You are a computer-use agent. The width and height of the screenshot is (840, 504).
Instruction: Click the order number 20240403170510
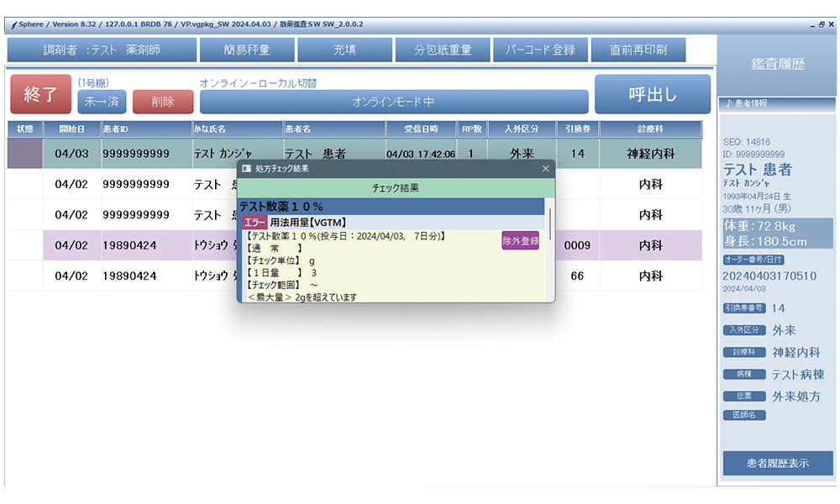coord(769,276)
